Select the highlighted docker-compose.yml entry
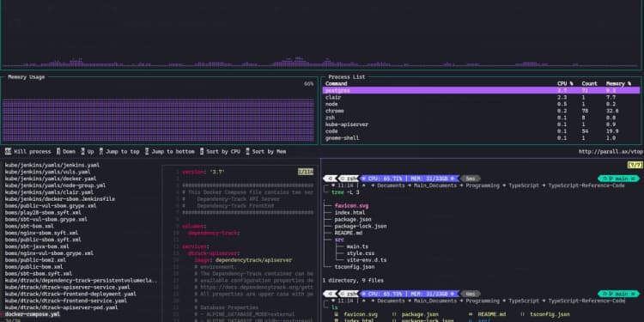Screen dimensions: 644x322 click(x=33, y=314)
